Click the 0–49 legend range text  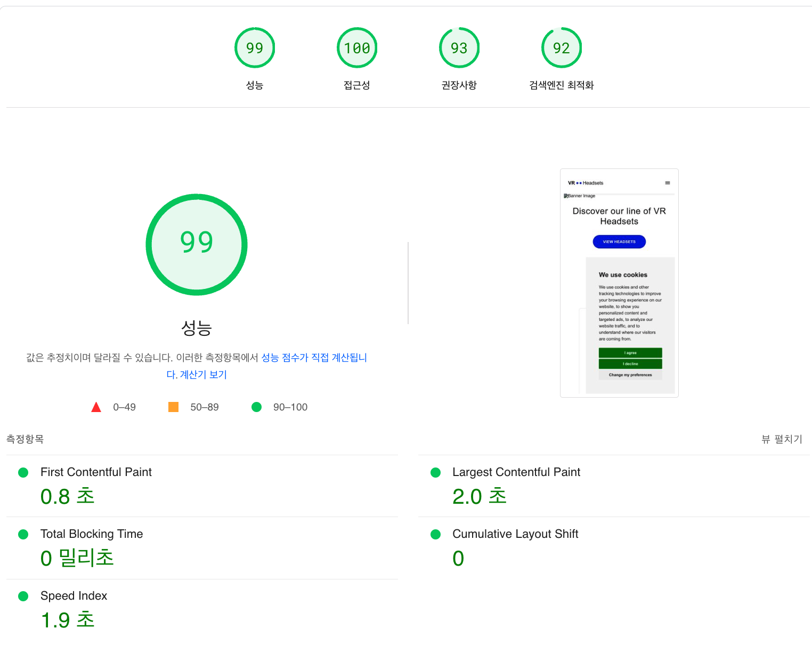click(124, 407)
